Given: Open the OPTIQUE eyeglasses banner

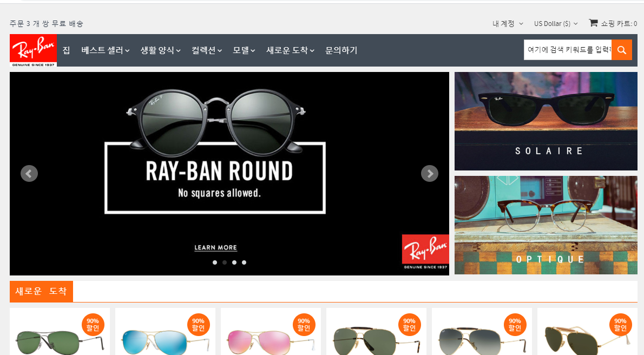Looking at the screenshot, I should point(546,225).
